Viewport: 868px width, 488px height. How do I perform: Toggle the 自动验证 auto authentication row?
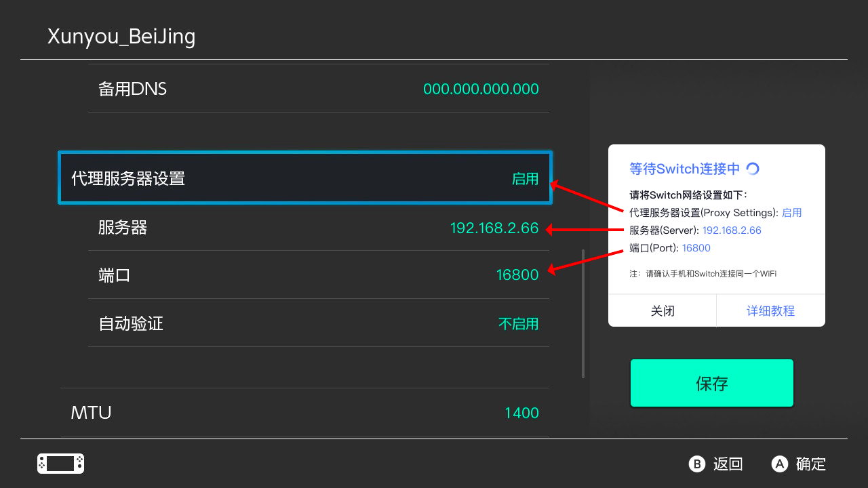[319, 323]
